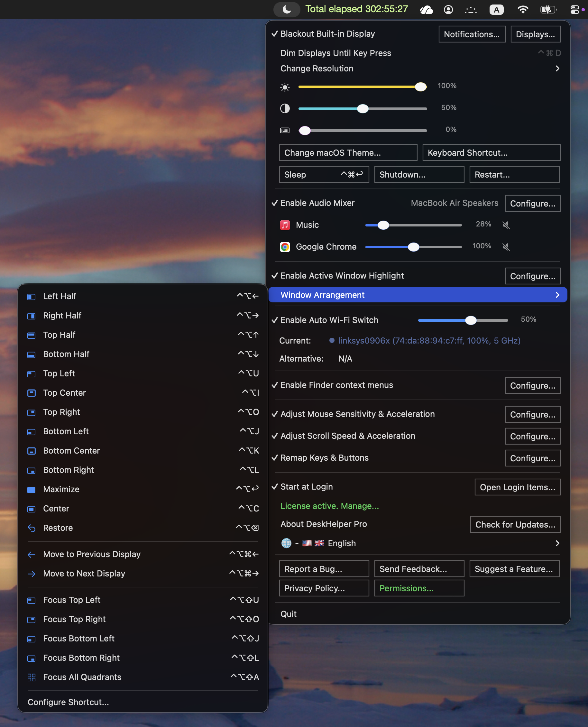Toggle Remap Keys & Buttons
The height and width of the screenshot is (727, 588).
click(x=320, y=458)
